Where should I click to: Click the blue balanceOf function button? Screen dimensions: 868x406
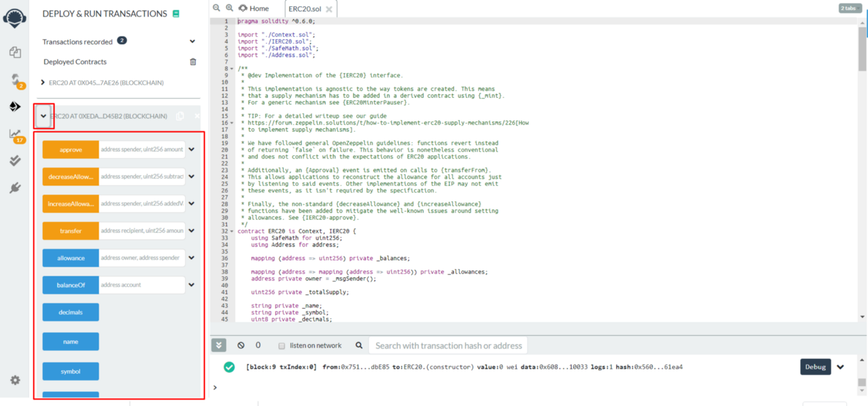pyautogui.click(x=71, y=285)
